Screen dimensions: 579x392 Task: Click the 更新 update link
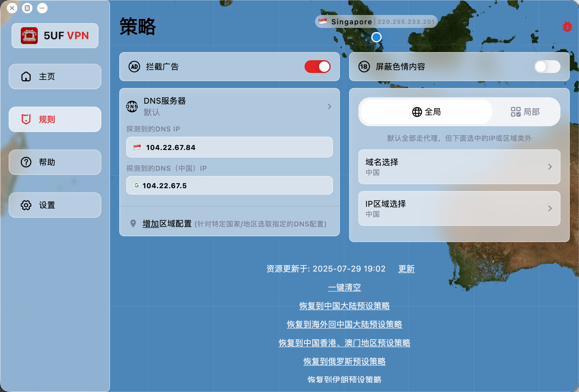tap(406, 269)
